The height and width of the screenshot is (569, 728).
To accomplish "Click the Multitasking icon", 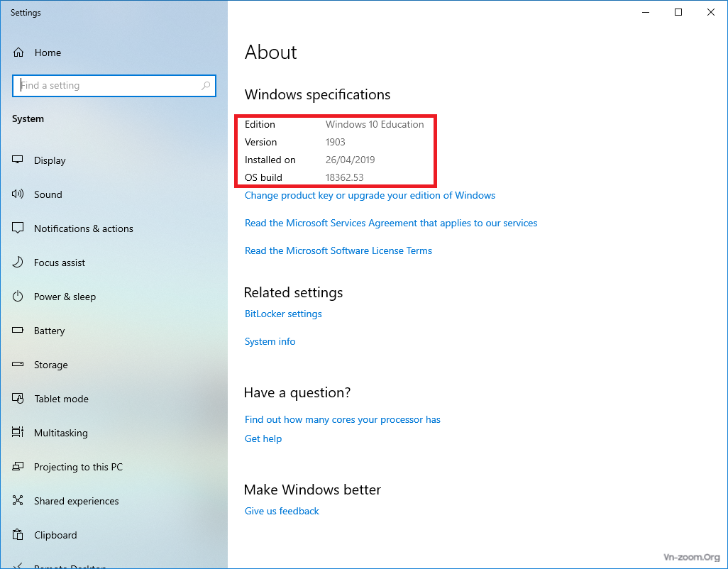I will tap(18, 433).
